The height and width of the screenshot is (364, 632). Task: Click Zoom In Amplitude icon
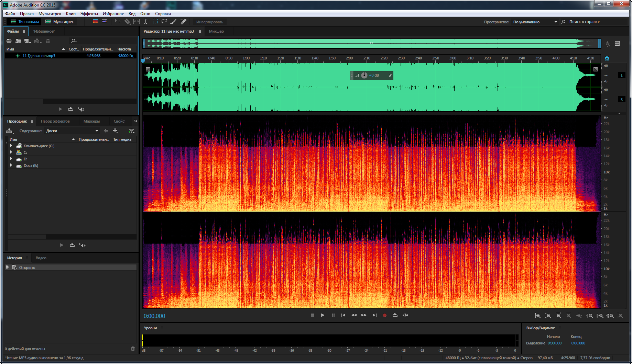(538, 316)
